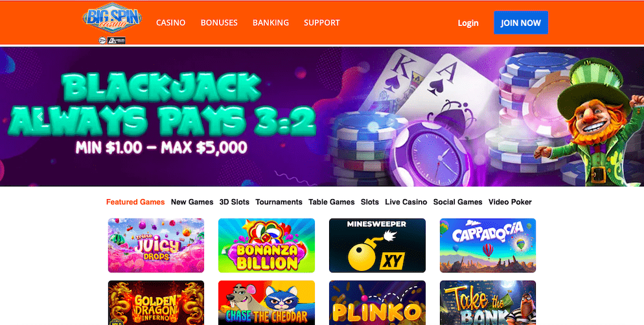Screen dimensions: 644x325
Task: Click the JOIN NOW button
Action: click(521, 23)
